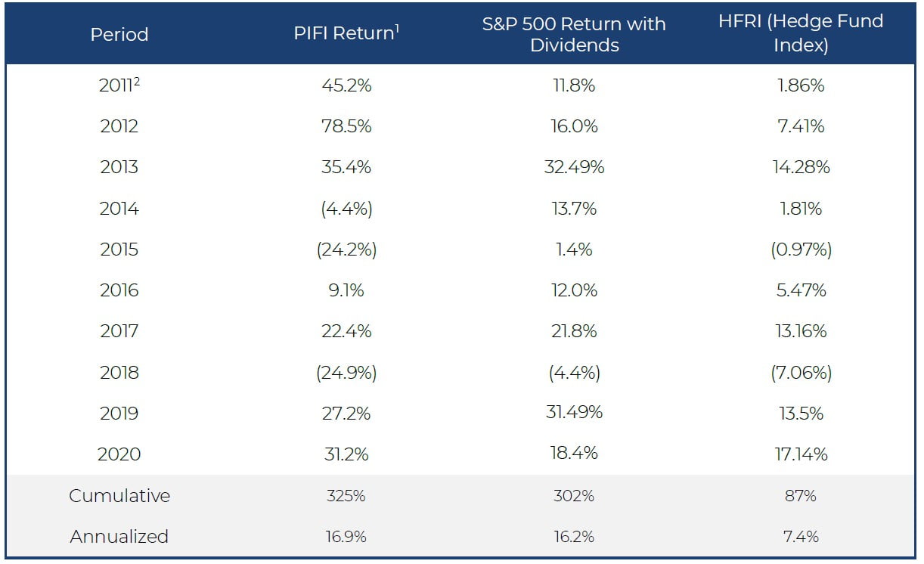The height and width of the screenshot is (564, 924).
Task: Click the 2015 HFRI value (0.97%)
Action: click(801, 249)
